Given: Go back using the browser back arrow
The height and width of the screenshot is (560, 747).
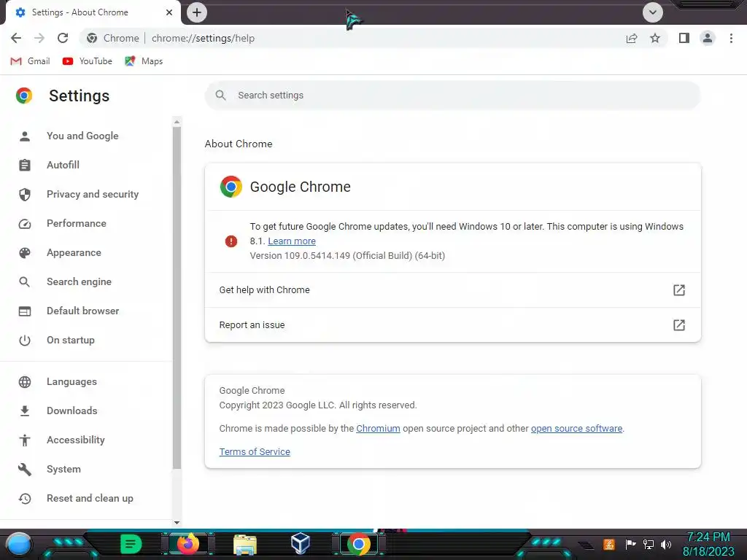Looking at the screenshot, I should (16, 38).
